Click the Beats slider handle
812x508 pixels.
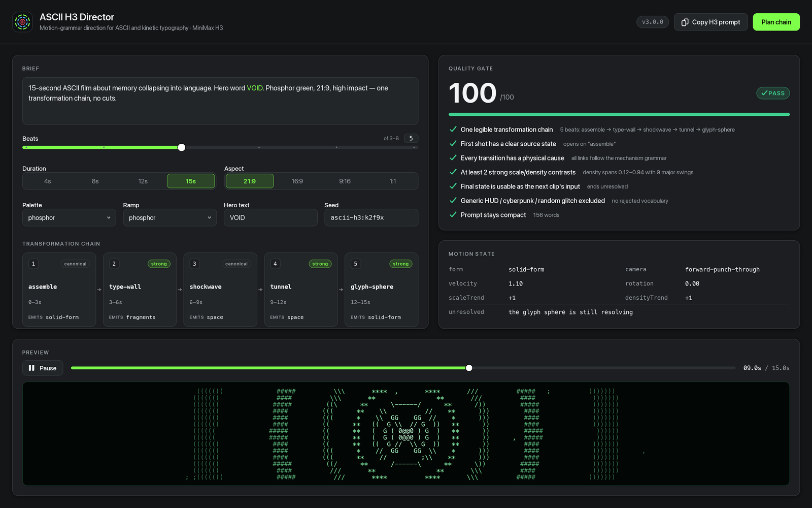[x=182, y=147]
